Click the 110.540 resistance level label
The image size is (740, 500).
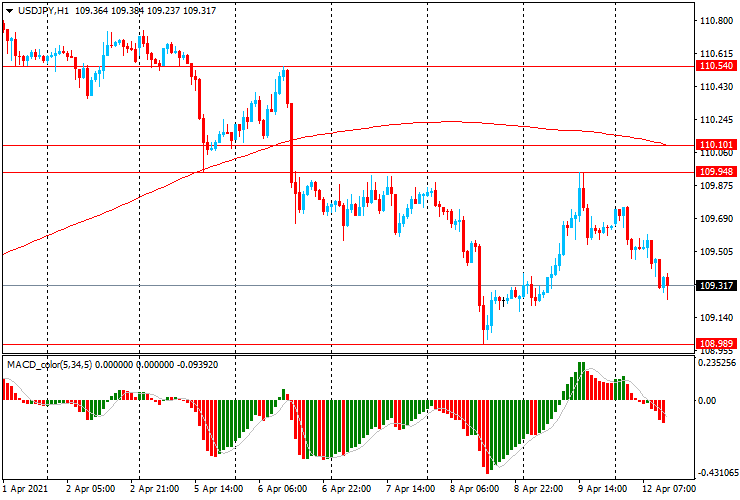coord(716,66)
